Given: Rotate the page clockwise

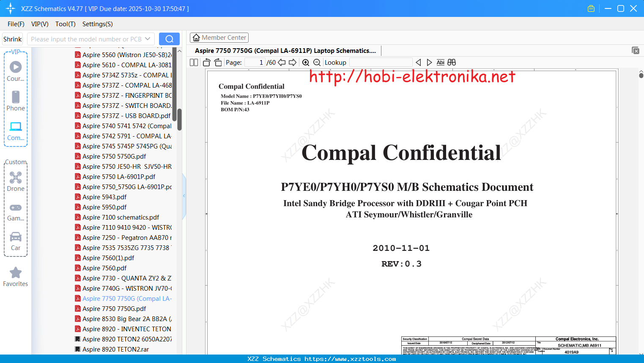Looking at the screenshot, I should click(218, 62).
